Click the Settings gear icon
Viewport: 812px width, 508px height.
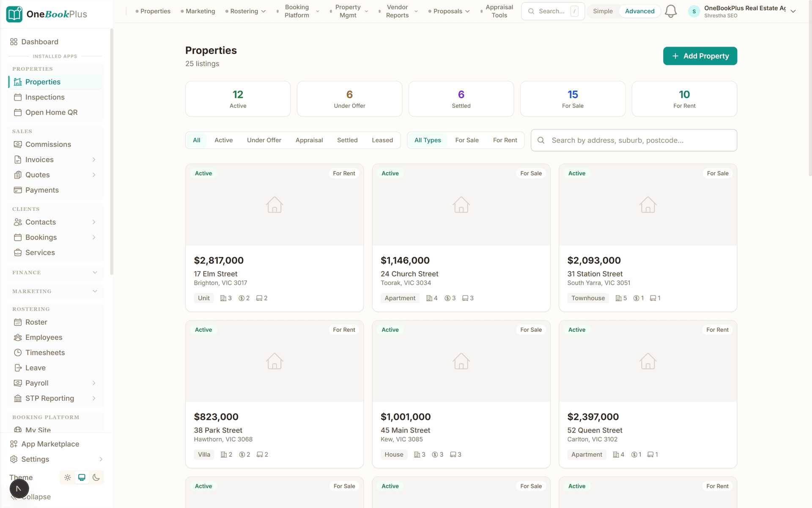14,459
